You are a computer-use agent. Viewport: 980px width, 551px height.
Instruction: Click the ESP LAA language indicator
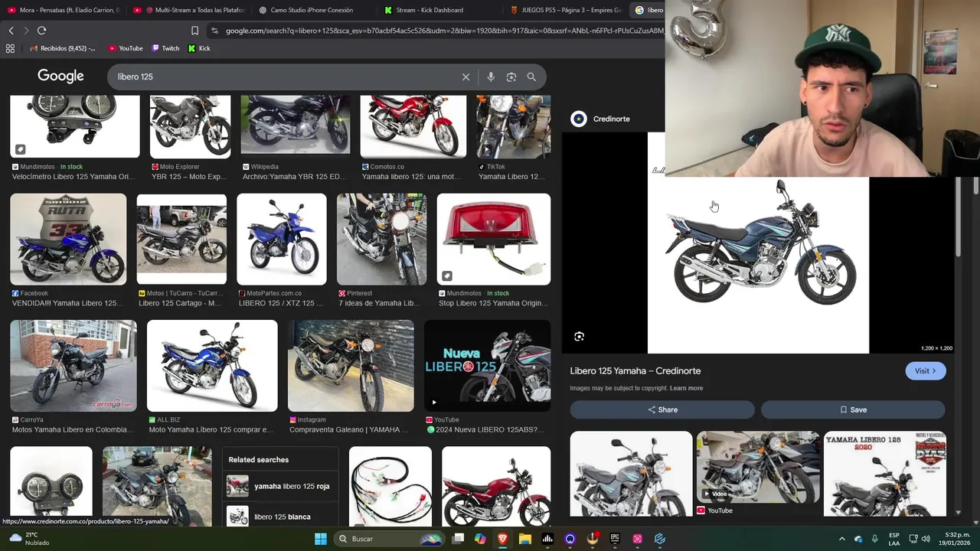point(894,539)
